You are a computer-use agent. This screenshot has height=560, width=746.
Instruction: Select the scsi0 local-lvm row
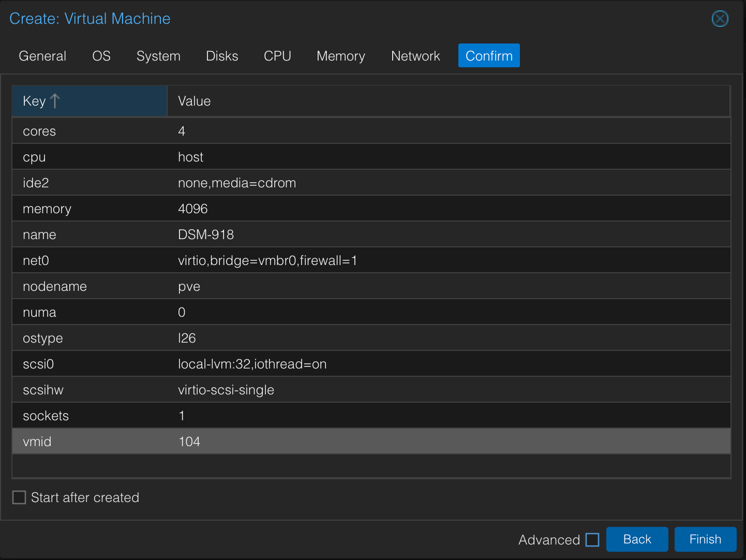(x=371, y=364)
